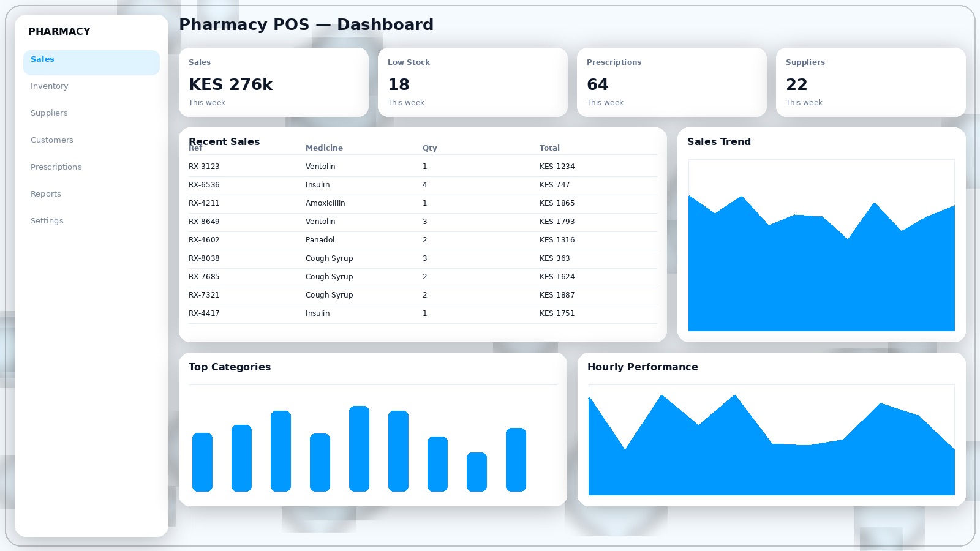Go to Inventory in the sidebar

coord(50,86)
